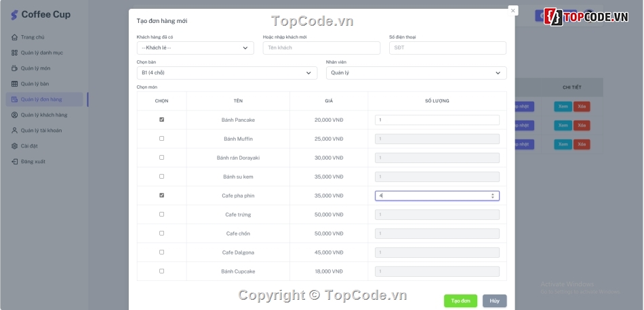
Task: Click the Quản lý bàn table icon
Action: coord(14,84)
